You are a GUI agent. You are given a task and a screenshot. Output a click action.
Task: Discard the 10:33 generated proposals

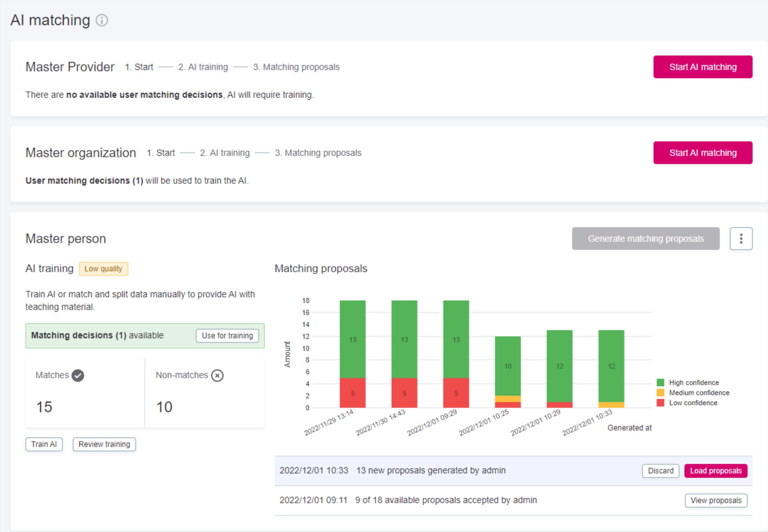coord(660,471)
